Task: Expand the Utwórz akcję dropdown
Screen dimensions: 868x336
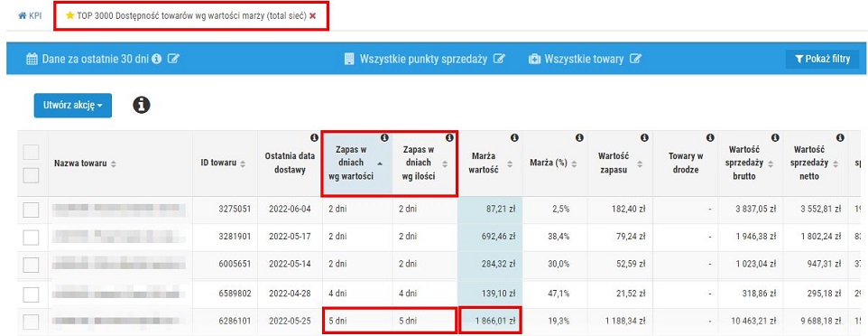Action: pyautogui.click(x=72, y=106)
